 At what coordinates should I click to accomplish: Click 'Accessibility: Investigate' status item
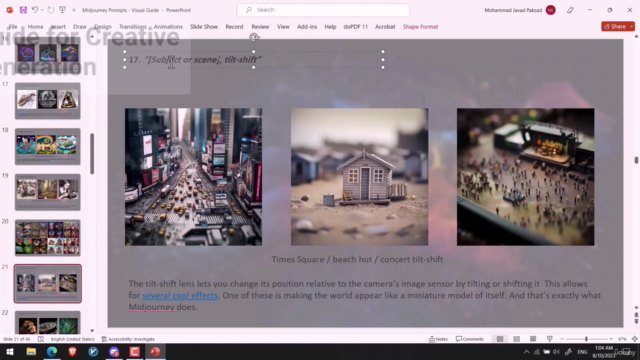(128, 339)
